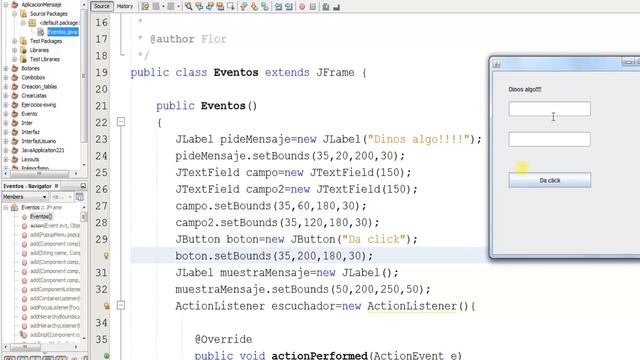Select addContainerListener member in Navigator

(55, 298)
